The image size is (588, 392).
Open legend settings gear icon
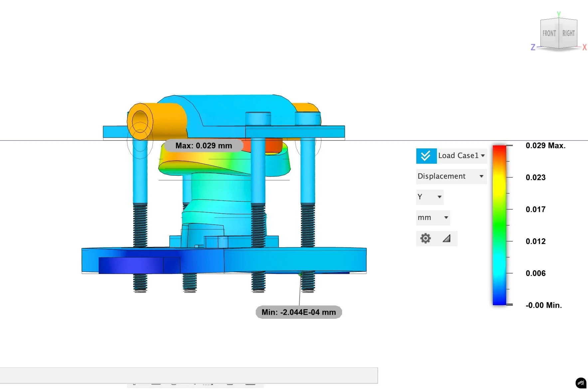pyautogui.click(x=426, y=238)
